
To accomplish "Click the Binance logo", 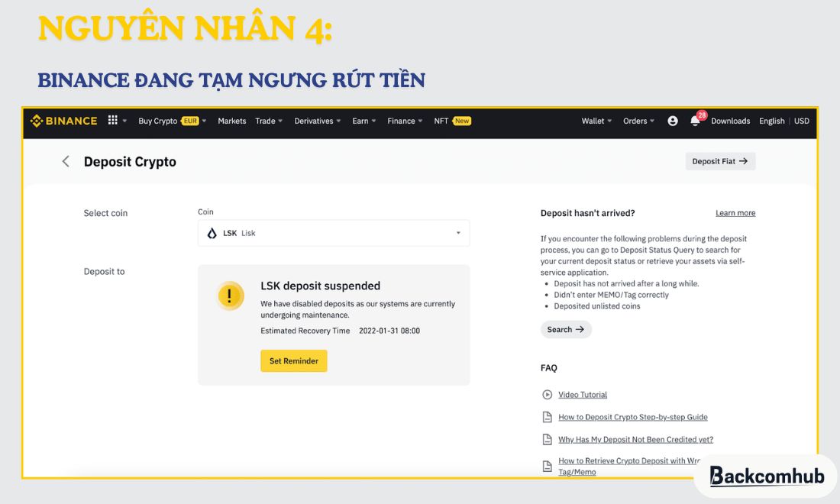I will click(63, 121).
